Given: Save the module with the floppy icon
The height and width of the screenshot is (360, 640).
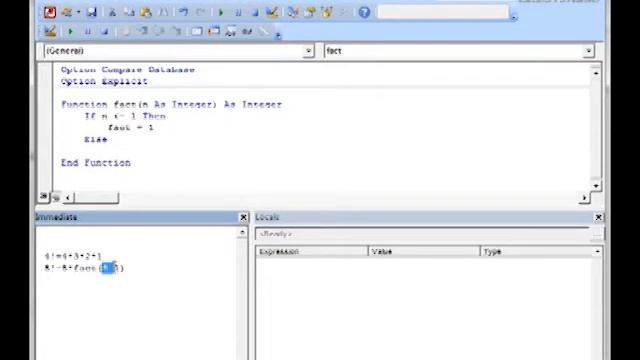Looking at the screenshot, I should tap(91, 12).
